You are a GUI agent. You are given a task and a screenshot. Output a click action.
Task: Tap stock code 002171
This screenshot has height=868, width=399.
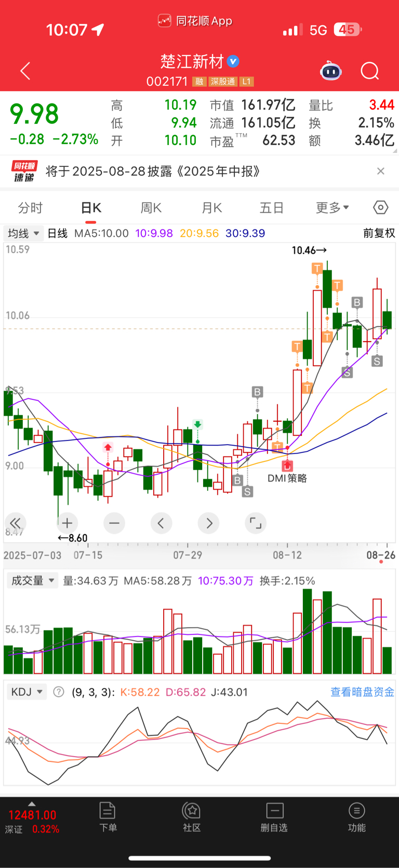[x=167, y=82]
